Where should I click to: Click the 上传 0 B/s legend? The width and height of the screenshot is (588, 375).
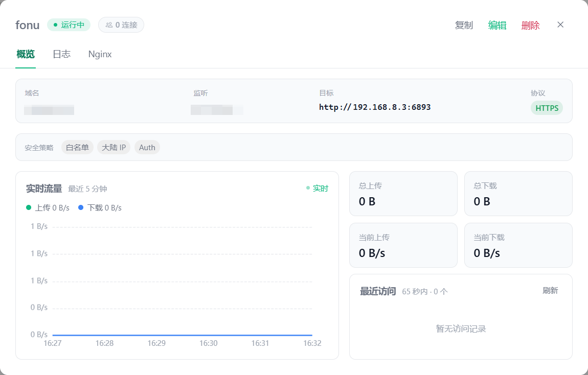48,207
